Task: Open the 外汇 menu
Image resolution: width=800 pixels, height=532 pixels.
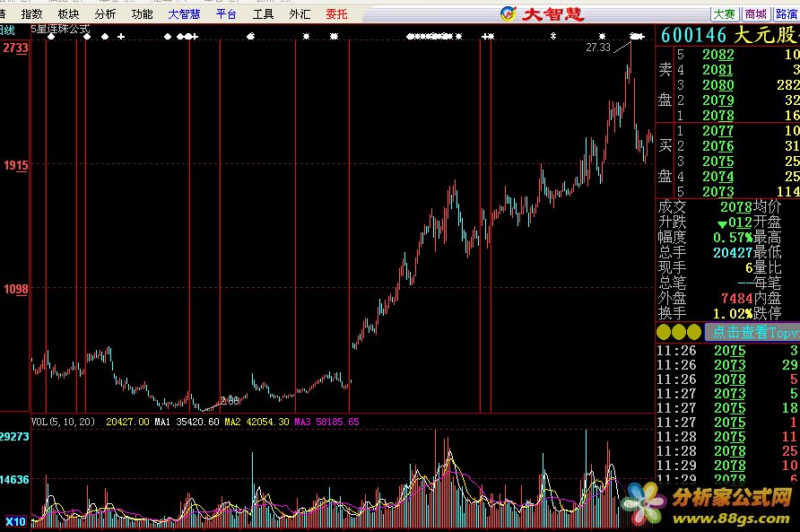Action: (300, 13)
